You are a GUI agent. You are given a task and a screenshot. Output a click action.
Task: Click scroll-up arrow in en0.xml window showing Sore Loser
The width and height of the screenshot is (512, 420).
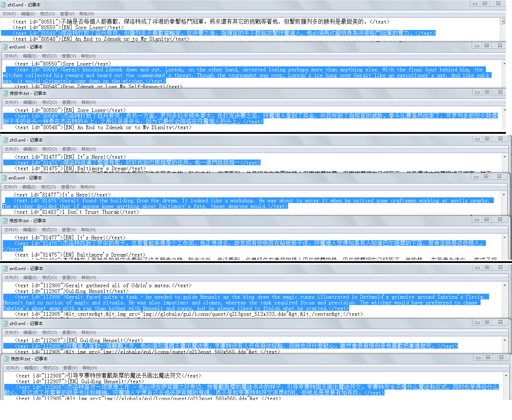coord(504,64)
